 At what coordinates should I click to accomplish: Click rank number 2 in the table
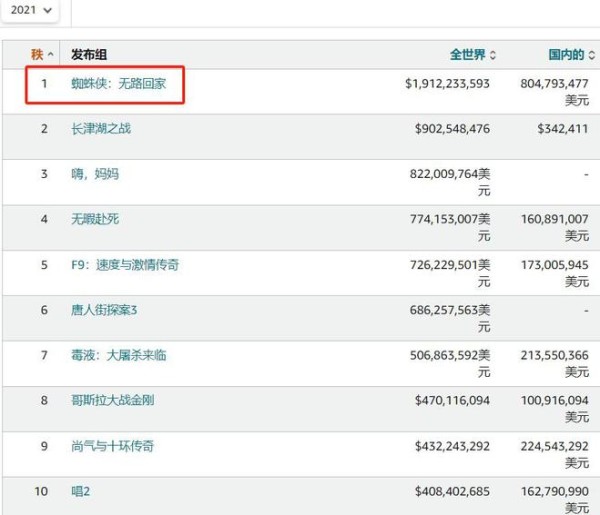(x=44, y=129)
